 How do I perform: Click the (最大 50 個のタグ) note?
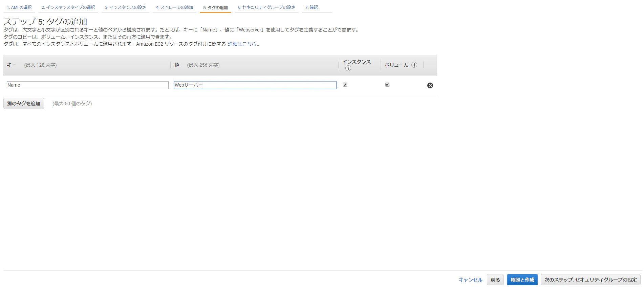tap(72, 104)
